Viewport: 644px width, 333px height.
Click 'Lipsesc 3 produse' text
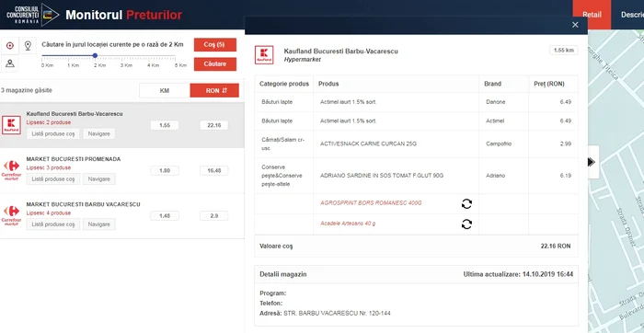tap(49, 167)
